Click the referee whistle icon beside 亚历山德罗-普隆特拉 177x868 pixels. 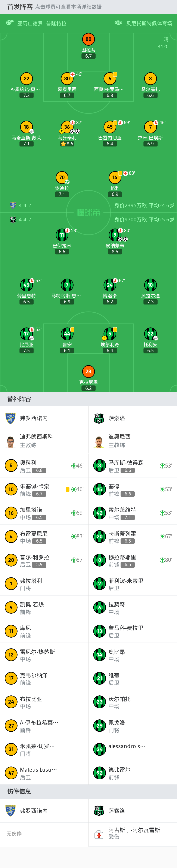(9, 23)
